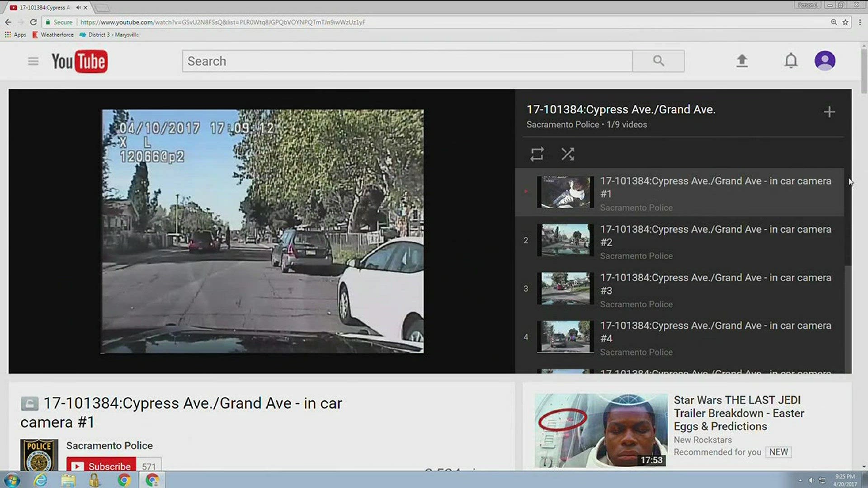The image size is (868, 488).
Task: Open Sacramento Police channel name below video
Action: coord(109,446)
